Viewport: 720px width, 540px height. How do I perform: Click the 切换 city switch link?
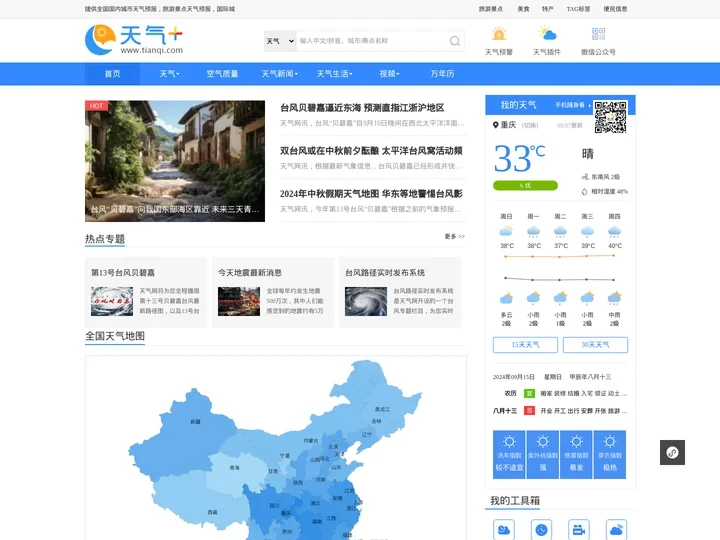[x=530, y=125]
